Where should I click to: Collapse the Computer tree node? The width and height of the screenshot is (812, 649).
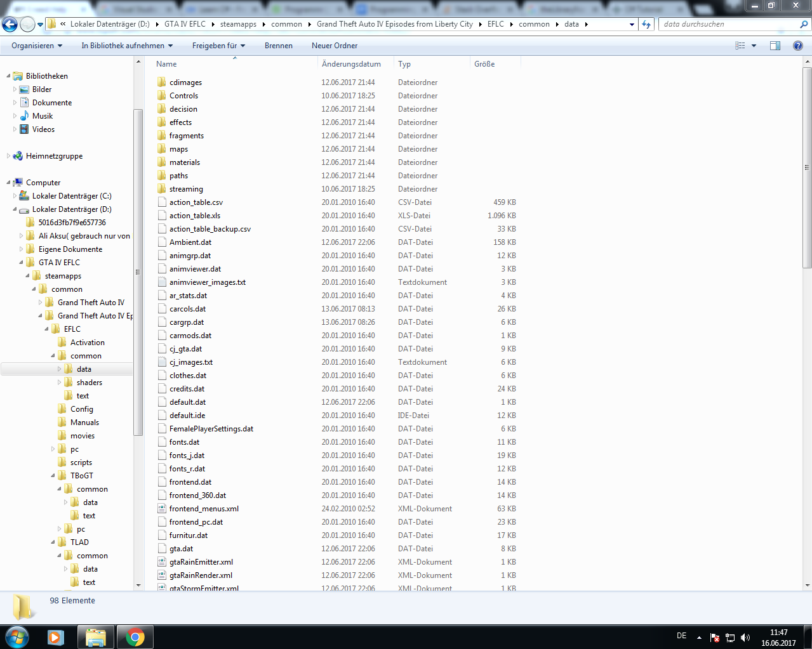[x=8, y=182]
